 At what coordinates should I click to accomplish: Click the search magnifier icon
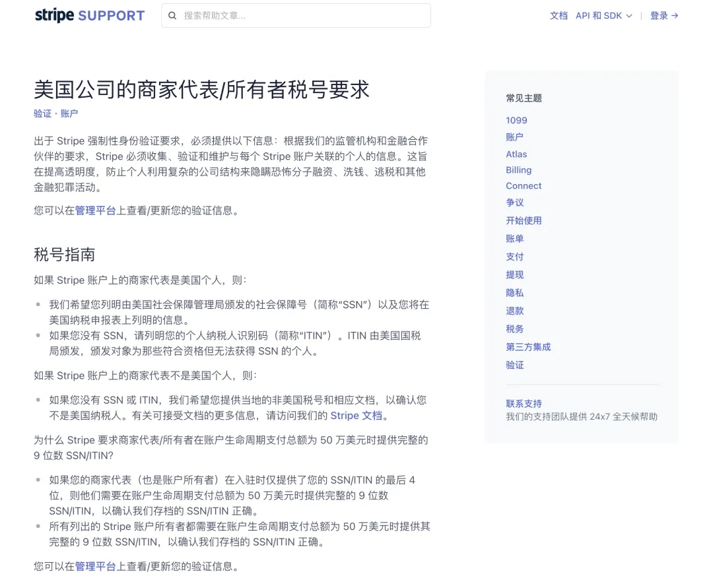172,15
